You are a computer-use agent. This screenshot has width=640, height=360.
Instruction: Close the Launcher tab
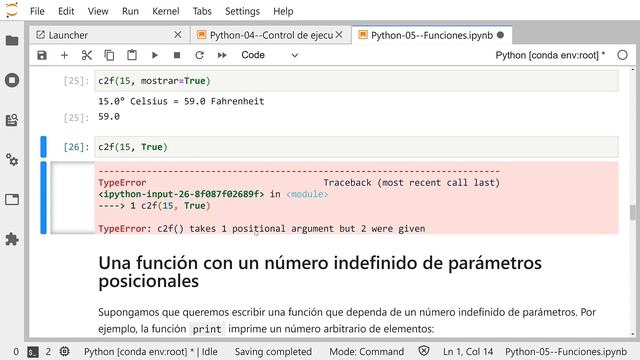pyautogui.click(x=178, y=35)
